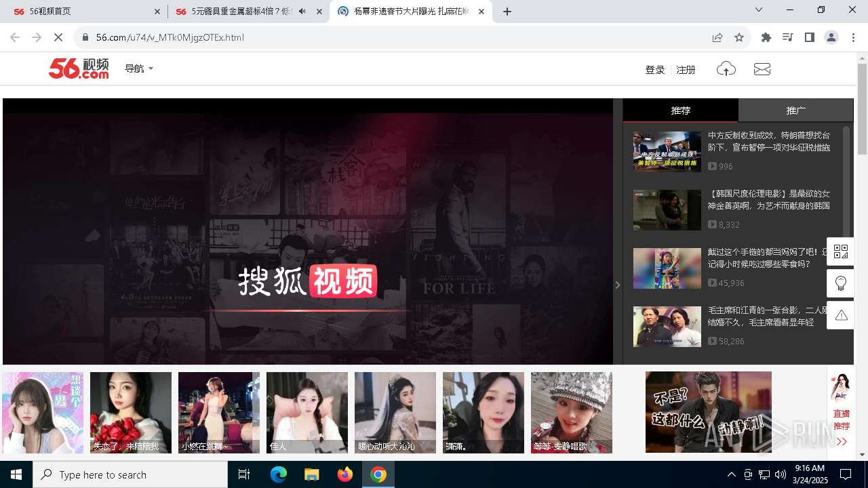Click the page scrollbar down arrow
The image size is (868, 488).
[x=862, y=455]
